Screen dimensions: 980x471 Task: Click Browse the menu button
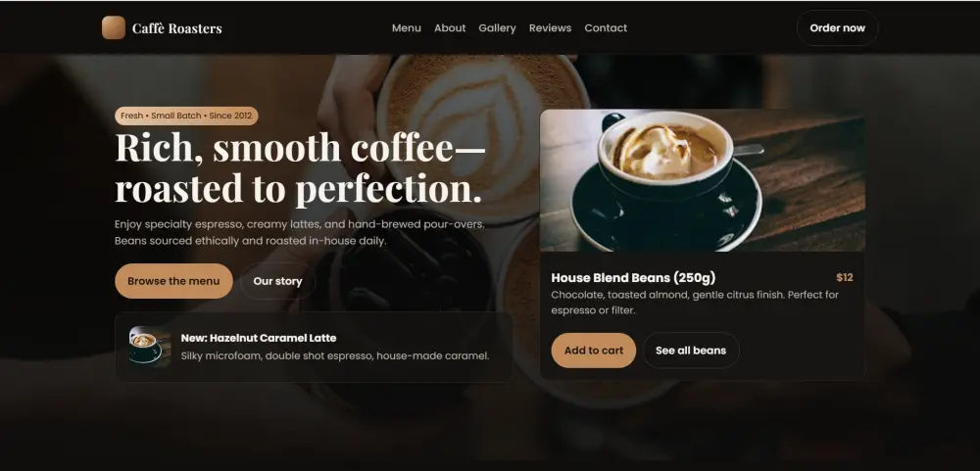tap(173, 281)
